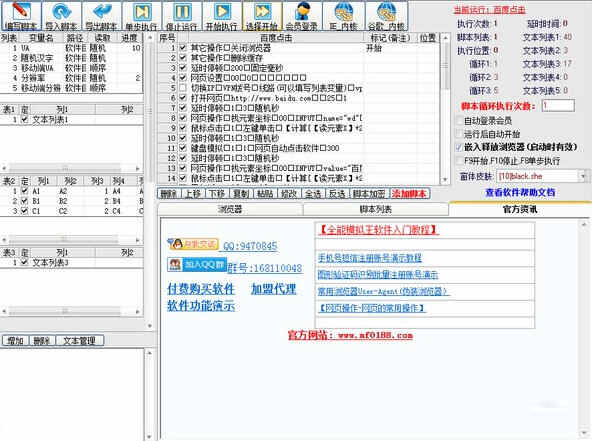Toggle checkbox for step 2 删除缓存
The height and width of the screenshot is (441, 592).
[183, 58]
